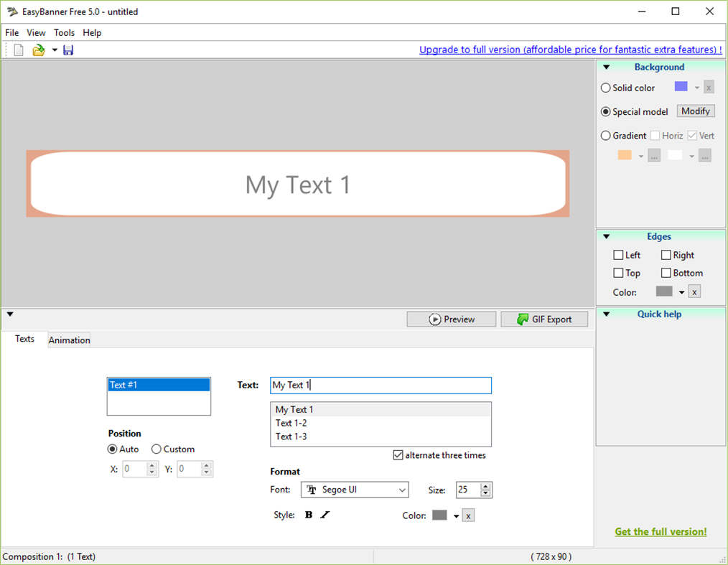728x565 pixels.
Task: Click Modify special model button
Action: click(x=696, y=111)
